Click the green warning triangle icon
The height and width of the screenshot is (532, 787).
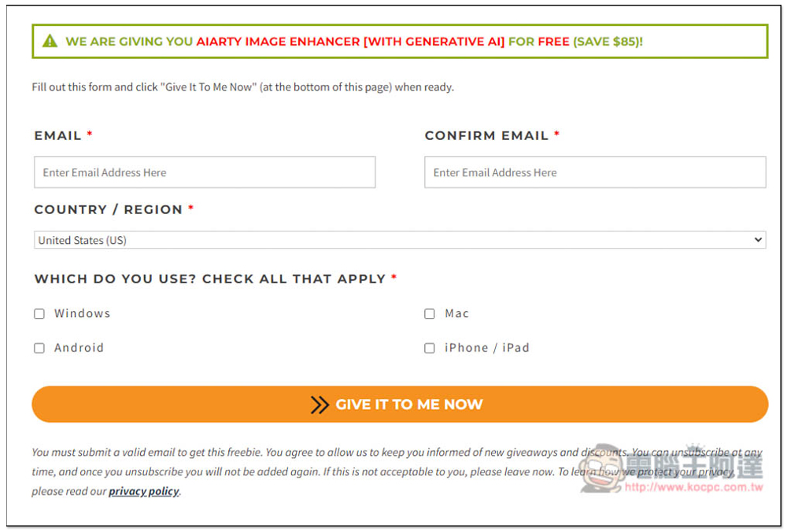(50, 41)
